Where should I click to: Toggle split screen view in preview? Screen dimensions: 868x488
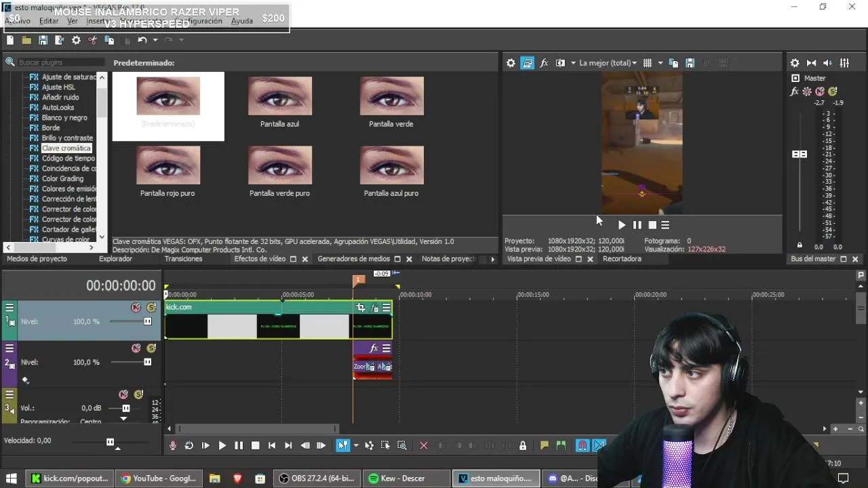point(560,63)
